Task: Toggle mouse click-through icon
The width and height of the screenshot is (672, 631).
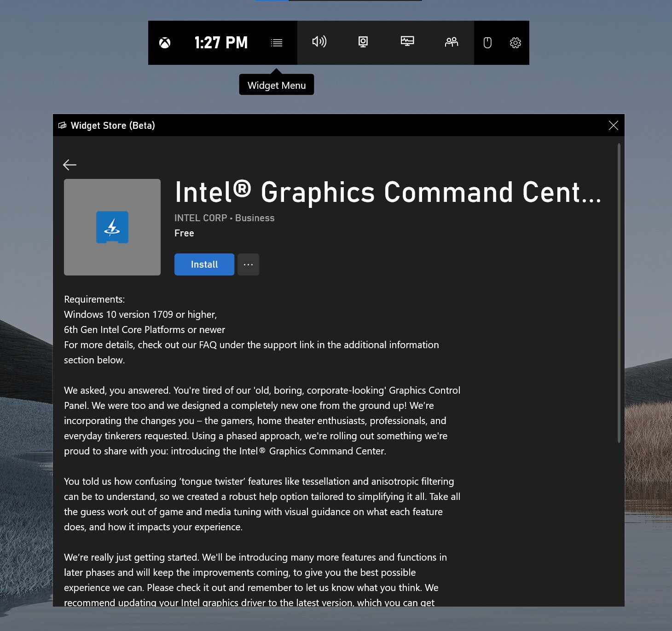Action: point(487,43)
